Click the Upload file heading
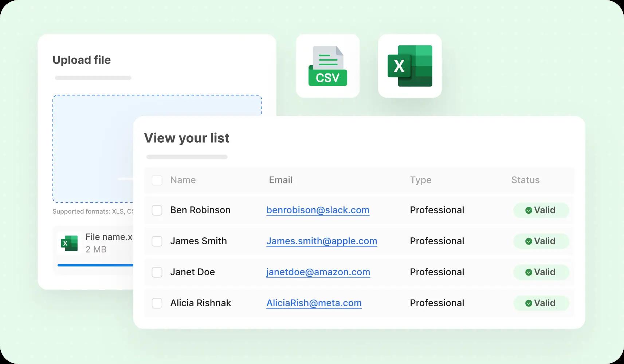The width and height of the screenshot is (624, 364). tap(82, 60)
